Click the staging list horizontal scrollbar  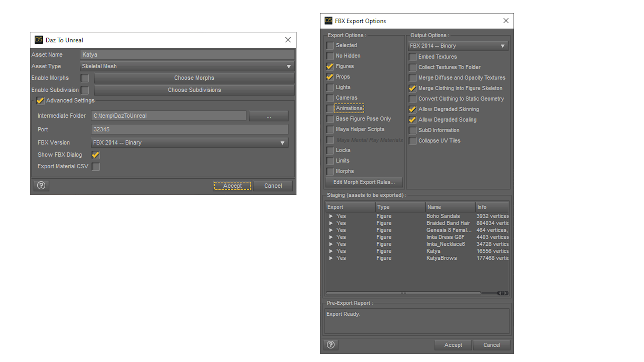(403, 293)
